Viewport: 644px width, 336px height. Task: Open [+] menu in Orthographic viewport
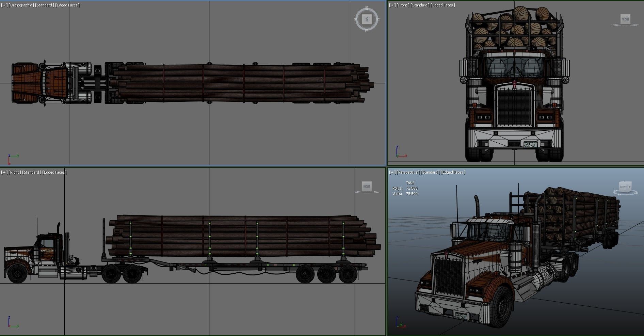4,5
